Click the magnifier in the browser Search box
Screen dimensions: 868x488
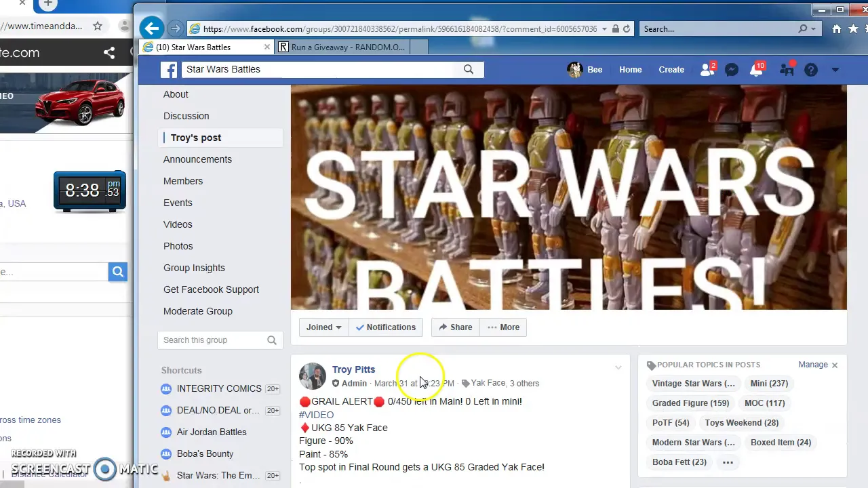pyautogui.click(x=803, y=28)
